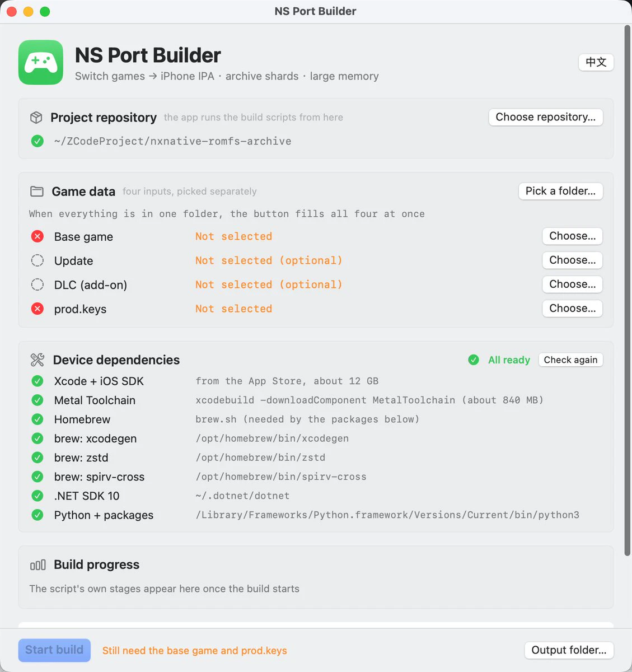The width and height of the screenshot is (632, 672).
Task: Choose a file for DLC (add-on)
Action: (572, 284)
